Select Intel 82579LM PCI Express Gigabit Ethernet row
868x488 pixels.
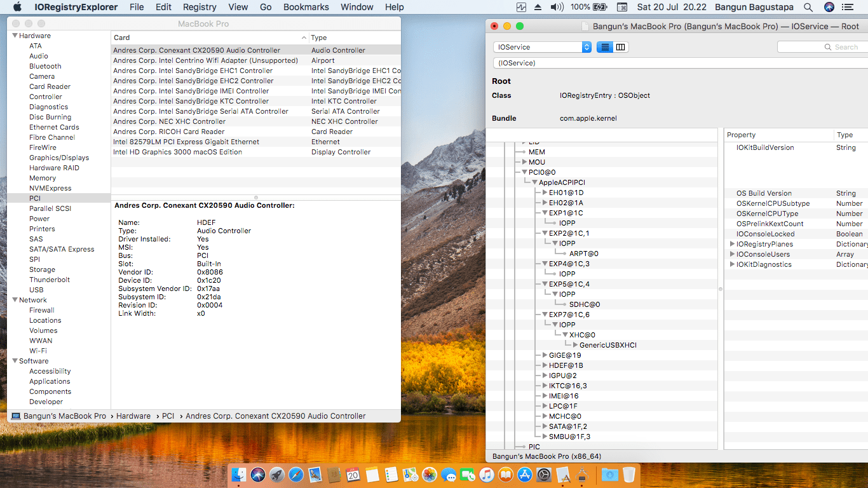pyautogui.click(x=256, y=142)
